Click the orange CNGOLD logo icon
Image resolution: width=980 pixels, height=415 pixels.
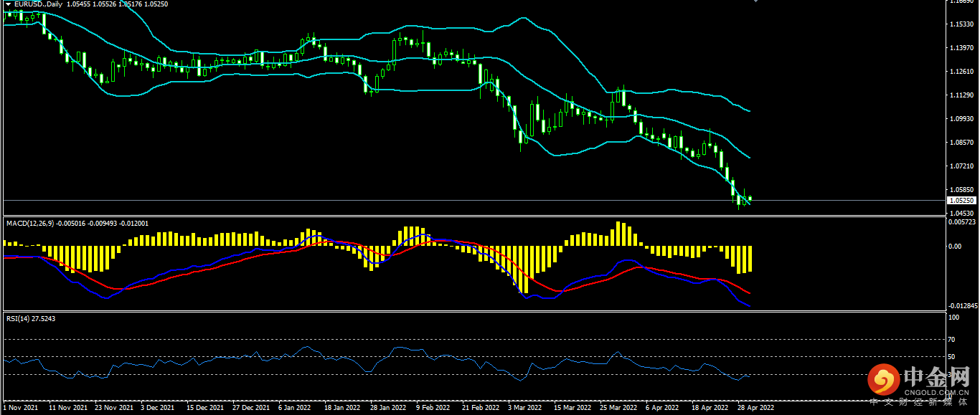click(x=883, y=378)
